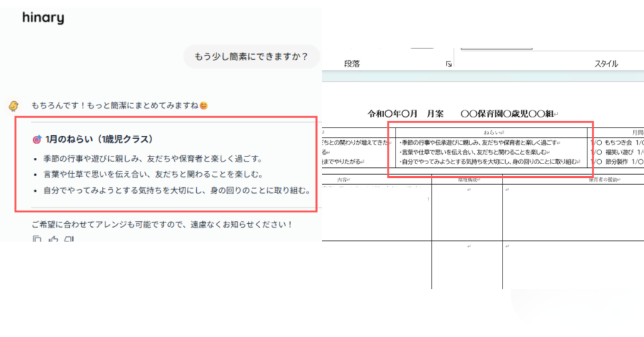Click the empty cell under 環境構成 in Word
Screen dimensions: 644x337
coord(467,213)
